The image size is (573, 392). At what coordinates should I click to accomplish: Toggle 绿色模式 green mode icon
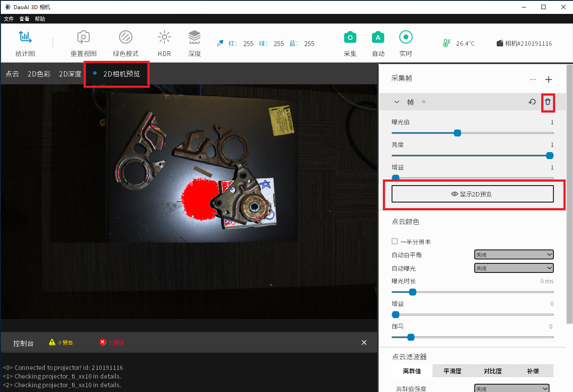pos(125,37)
